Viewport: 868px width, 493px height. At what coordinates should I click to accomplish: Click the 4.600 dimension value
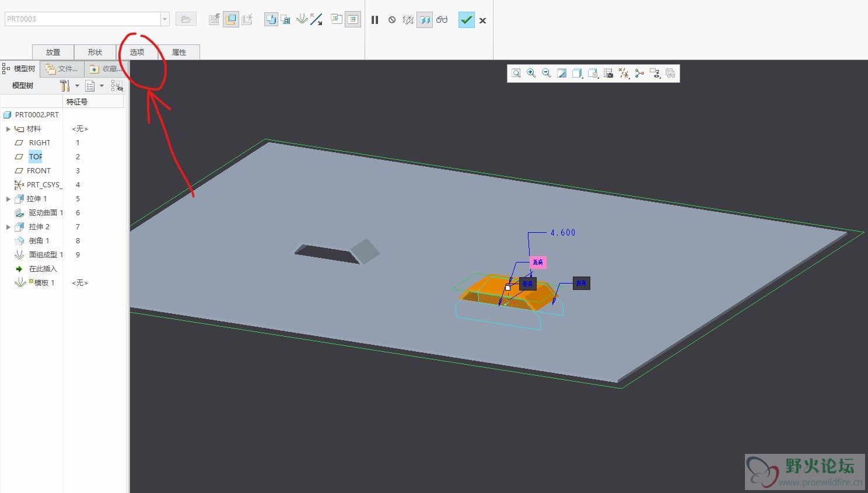(x=562, y=233)
